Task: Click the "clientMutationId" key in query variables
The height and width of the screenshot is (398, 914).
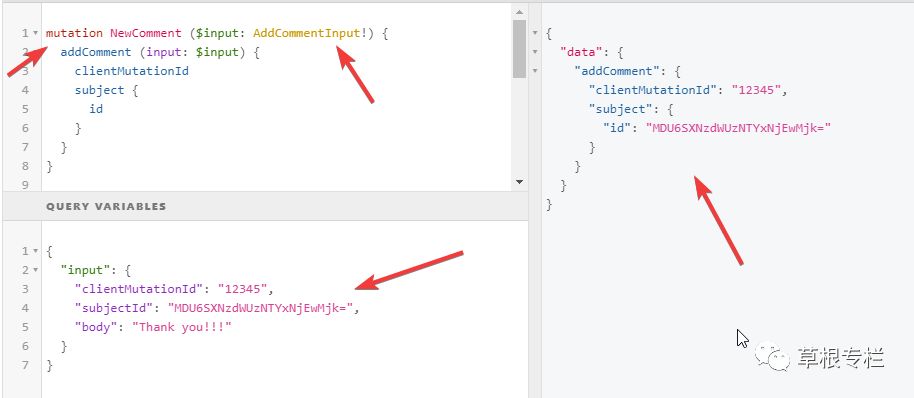Action: [139, 288]
